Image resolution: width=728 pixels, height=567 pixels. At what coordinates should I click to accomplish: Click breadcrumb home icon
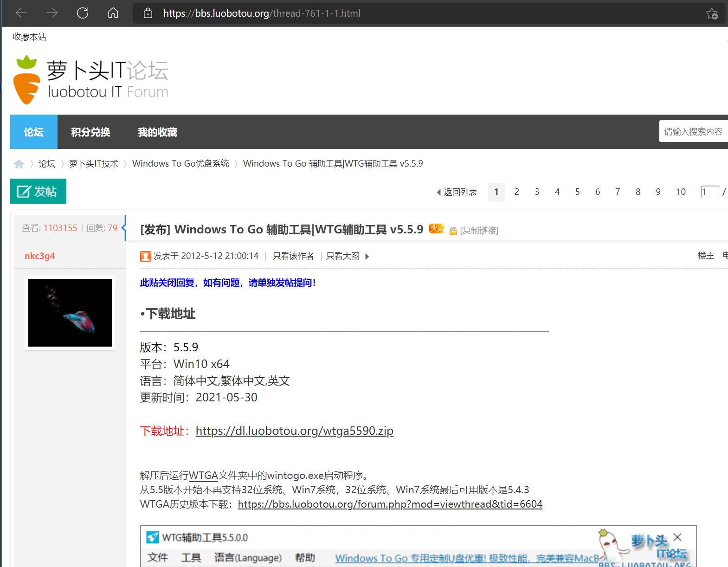pyautogui.click(x=19, y=164)
